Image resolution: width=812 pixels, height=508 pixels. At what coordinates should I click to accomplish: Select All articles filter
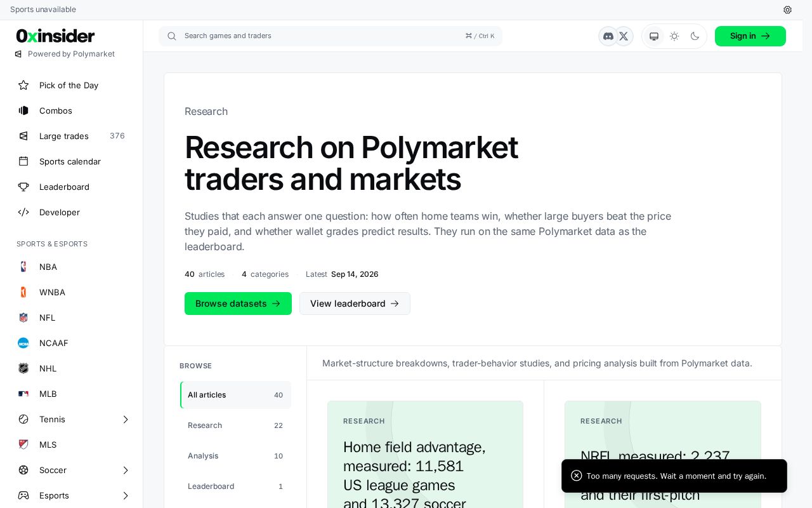click(235, 395)
